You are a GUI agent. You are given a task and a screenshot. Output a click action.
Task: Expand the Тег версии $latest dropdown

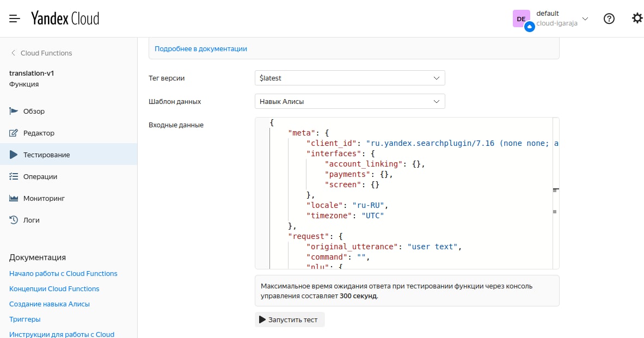tap(349, 78)
